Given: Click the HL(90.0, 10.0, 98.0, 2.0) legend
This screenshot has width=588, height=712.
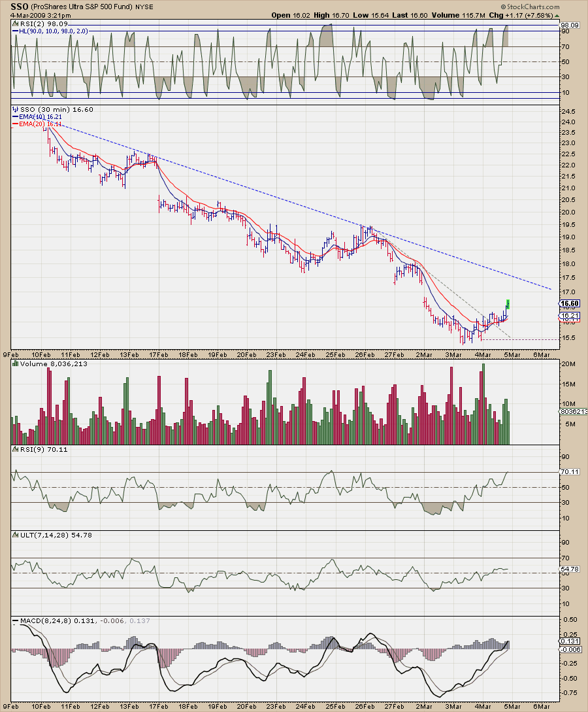Looking at the screenshot, I should tap(50, 31).
